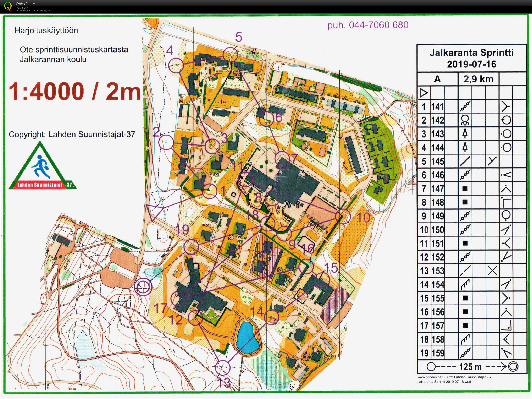
Task: Click the building square symbol in row 7 147
Action: click(x=465, y=189)
